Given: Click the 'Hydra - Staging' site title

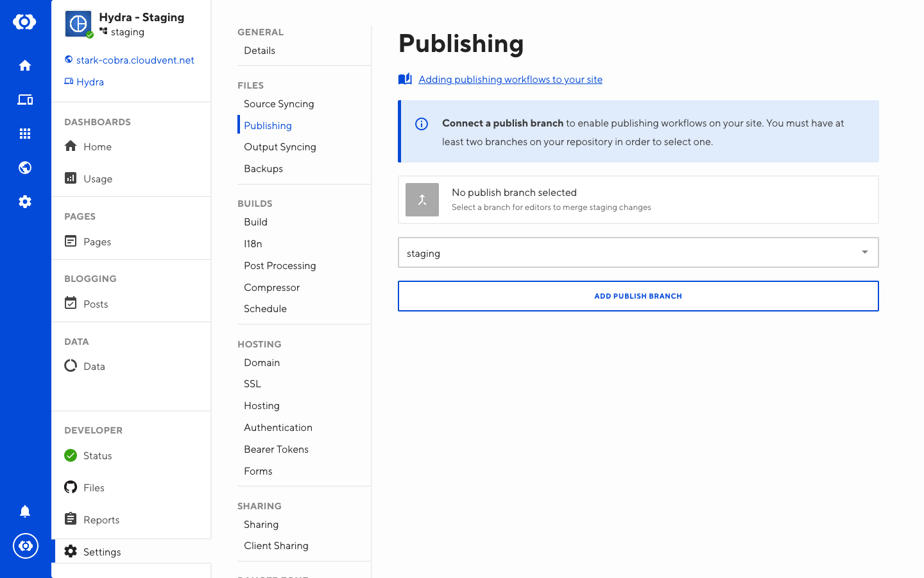Looking at the screenshot, I should [x=141, y=17].
